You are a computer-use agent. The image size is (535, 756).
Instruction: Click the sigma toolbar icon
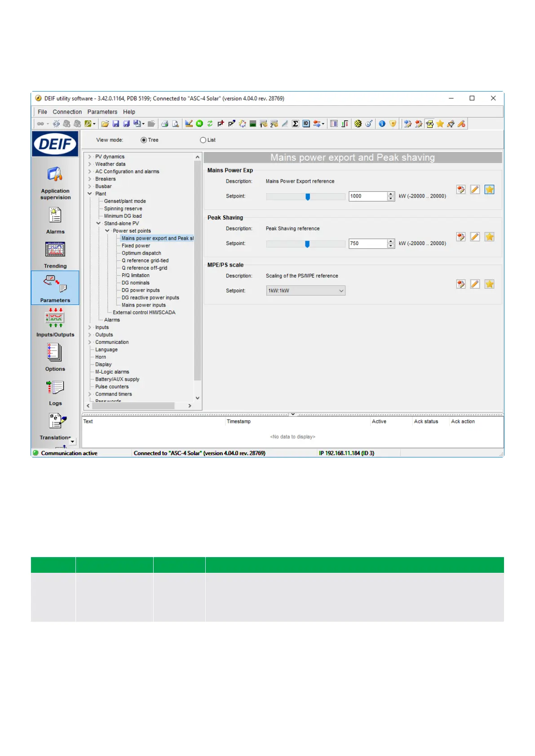(x=295, y=124)
